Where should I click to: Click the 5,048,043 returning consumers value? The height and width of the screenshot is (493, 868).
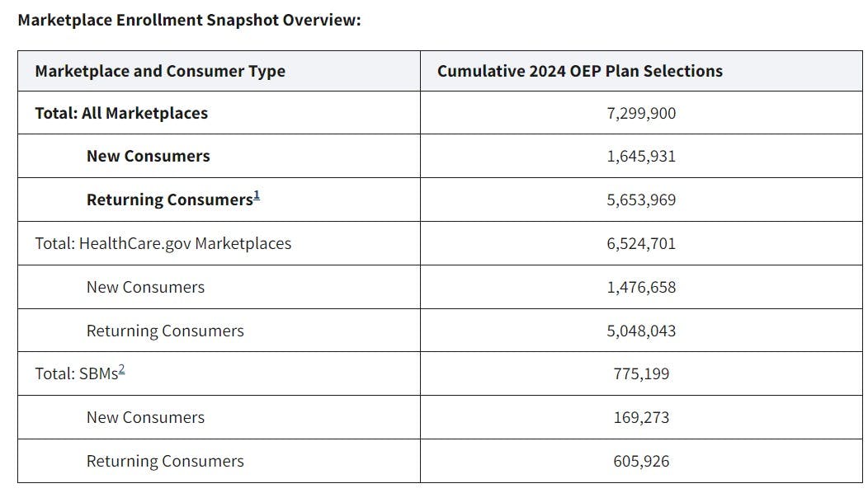point(641,331)
